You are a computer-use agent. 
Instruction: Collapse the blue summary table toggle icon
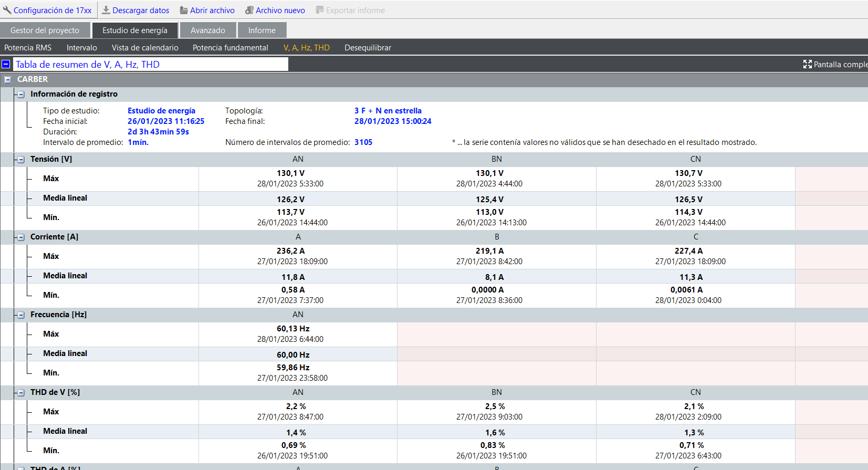[6, 64]
